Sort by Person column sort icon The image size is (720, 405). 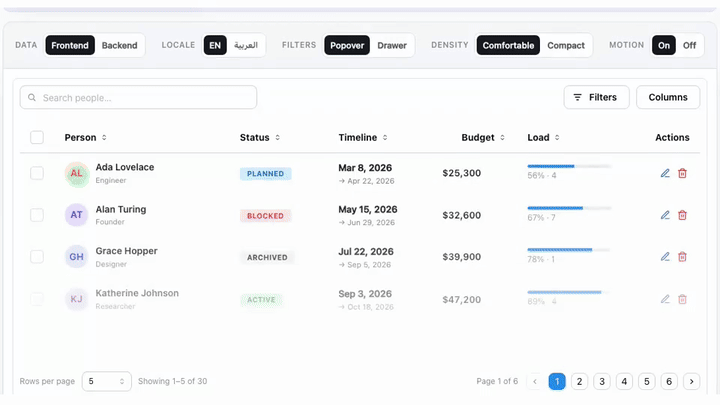click(x=104, y=137)
